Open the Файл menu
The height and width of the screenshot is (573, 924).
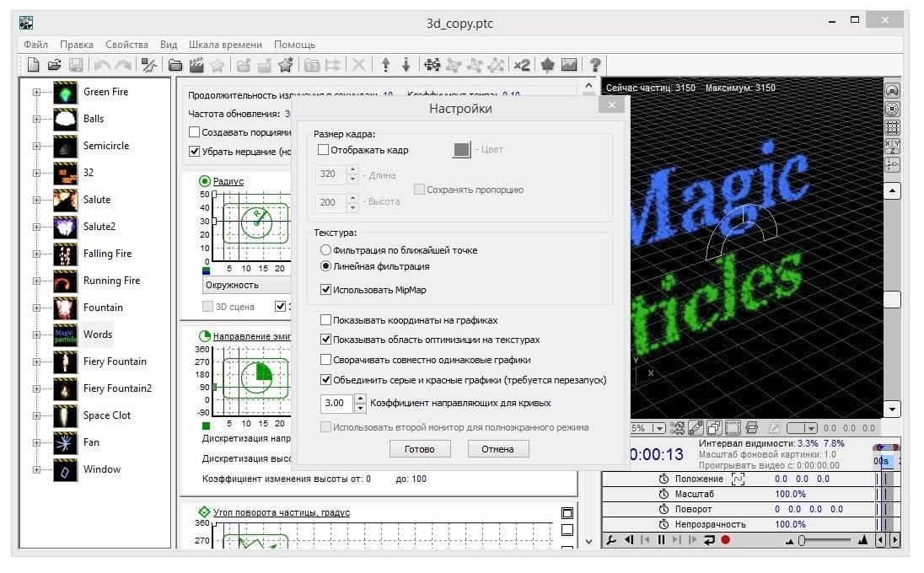tap(36, 45)
